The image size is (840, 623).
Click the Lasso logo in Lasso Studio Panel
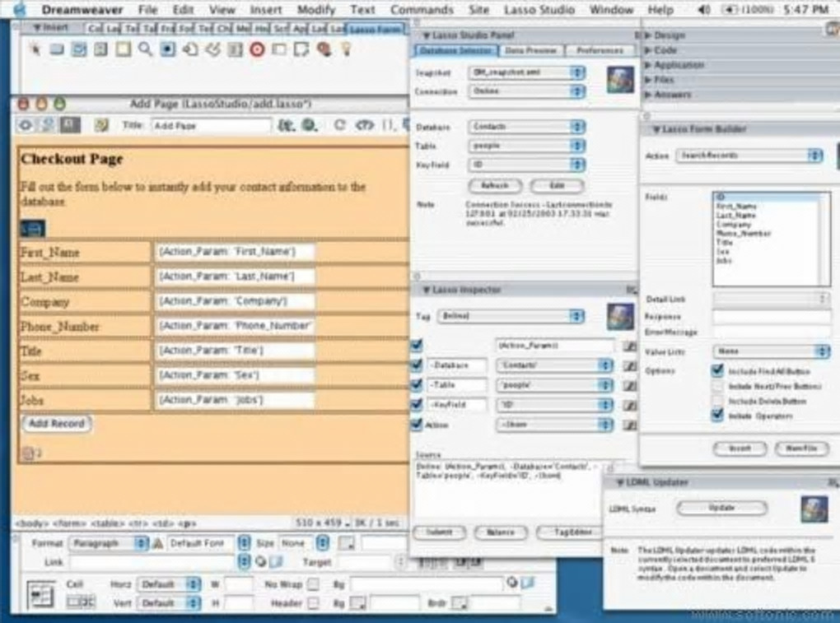(x=620, y=80)
